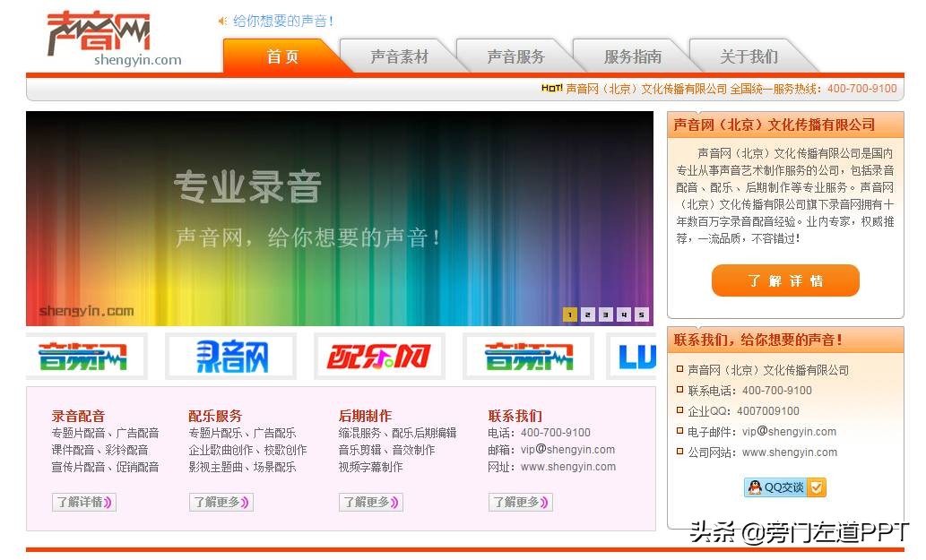This screenshot has height=560, width=926.
Task: Open the 关于我们 tab
Action: pyautogui.click(x=749, y=56)
